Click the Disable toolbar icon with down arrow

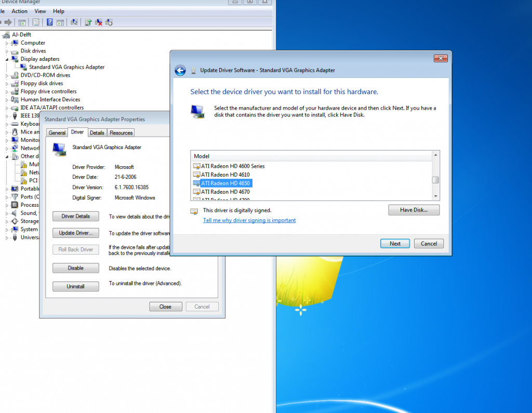[109, 22]
